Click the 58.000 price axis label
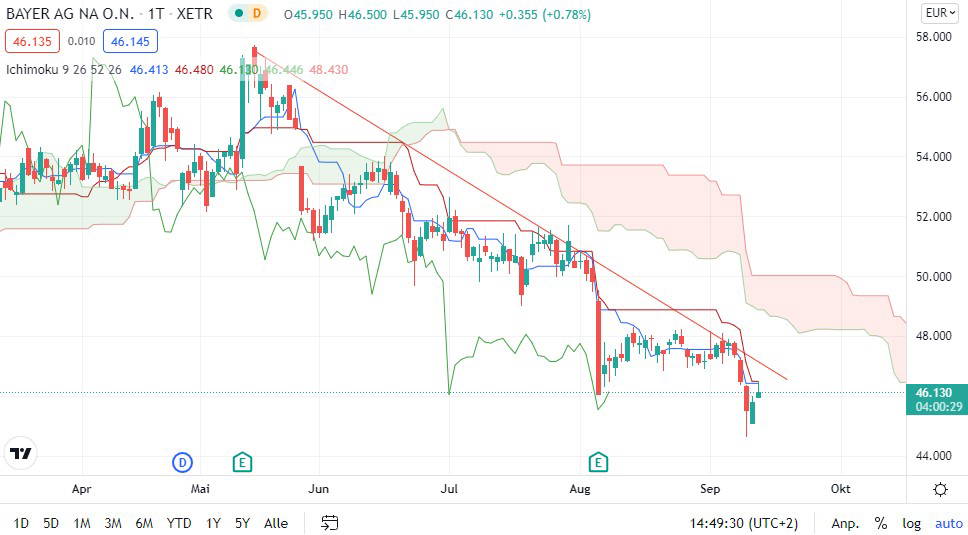The height and width of the screenshot is (535, 968). pos(933,37)
